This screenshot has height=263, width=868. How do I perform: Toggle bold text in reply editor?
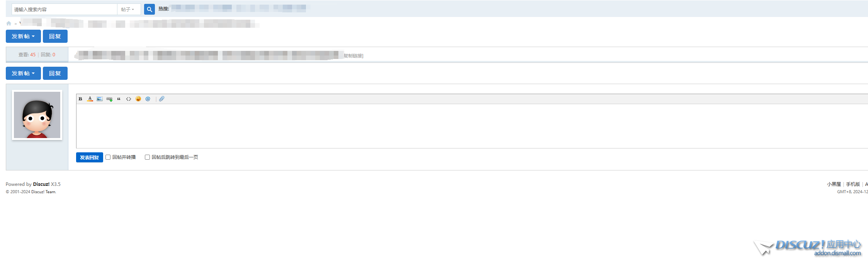click(80, 99)
